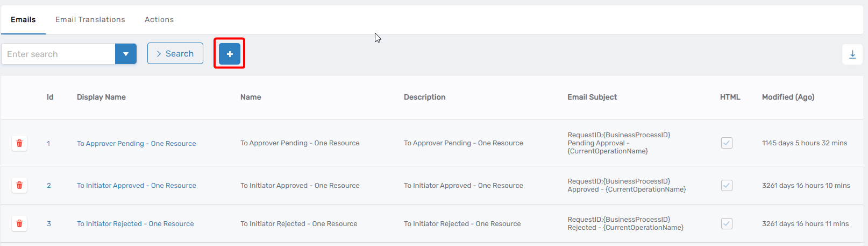The height and width of the screenshot is (246, 868).
Task: Click the download export icon
Action: pyautogui.click(x=852, y=54)
